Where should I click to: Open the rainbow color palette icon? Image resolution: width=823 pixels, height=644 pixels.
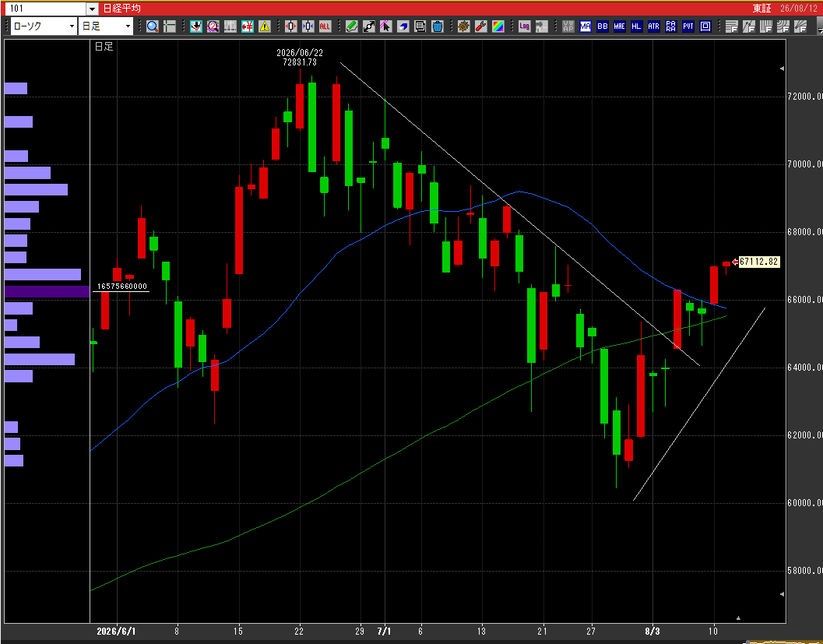click(x=498, y=26)
